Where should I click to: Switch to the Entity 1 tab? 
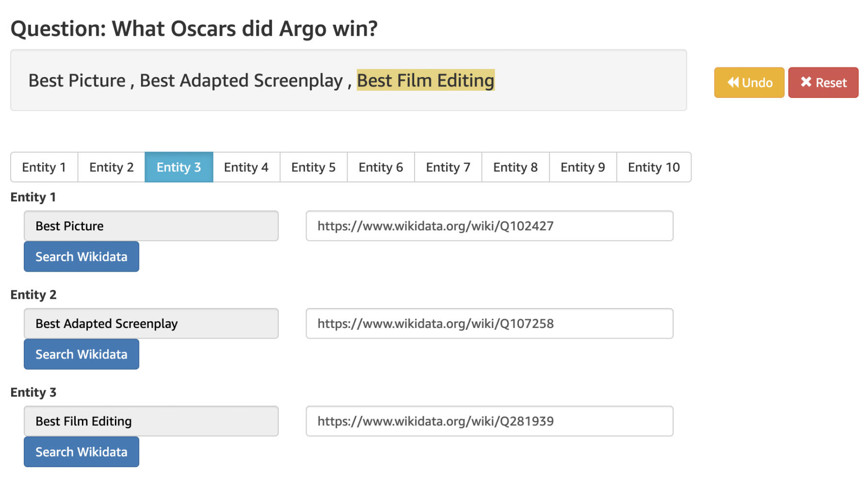44,167
